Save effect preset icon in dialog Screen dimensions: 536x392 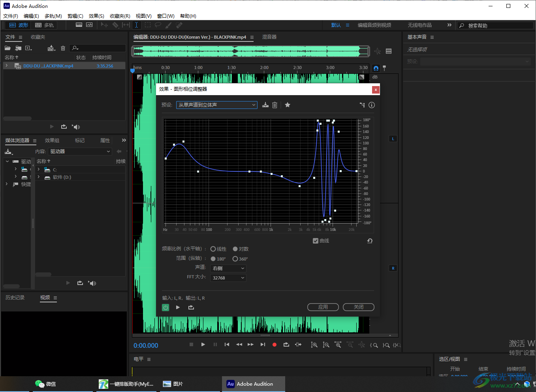pos(265,105)
